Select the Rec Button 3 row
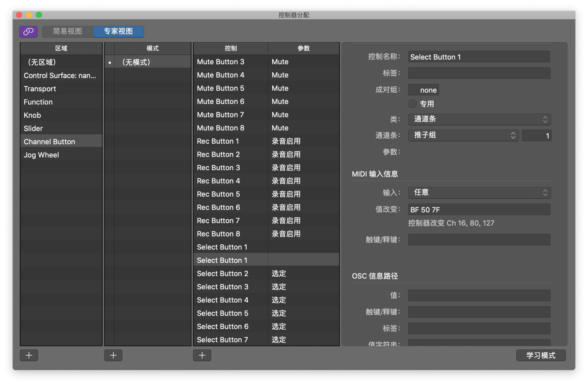 pos(266,168)
